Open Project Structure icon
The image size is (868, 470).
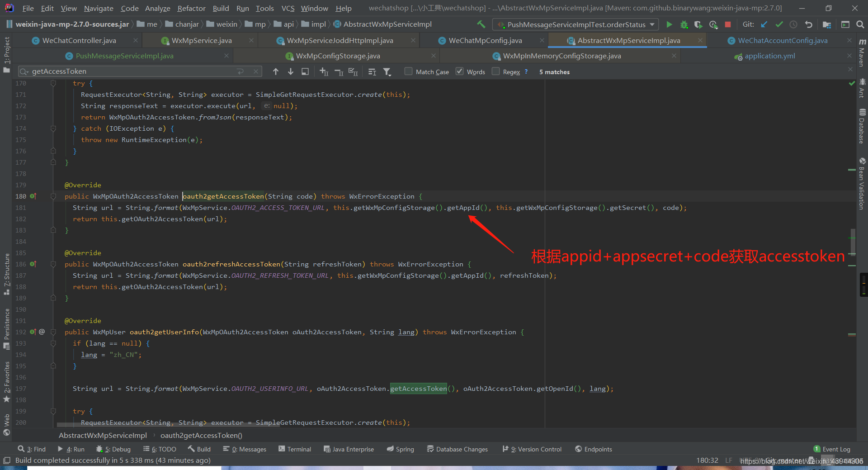click(x=827, y=24)
